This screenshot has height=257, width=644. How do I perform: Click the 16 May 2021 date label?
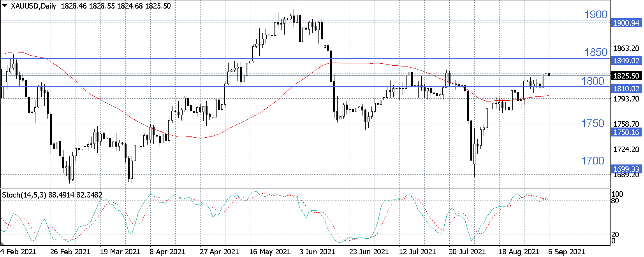click(270, 252)
